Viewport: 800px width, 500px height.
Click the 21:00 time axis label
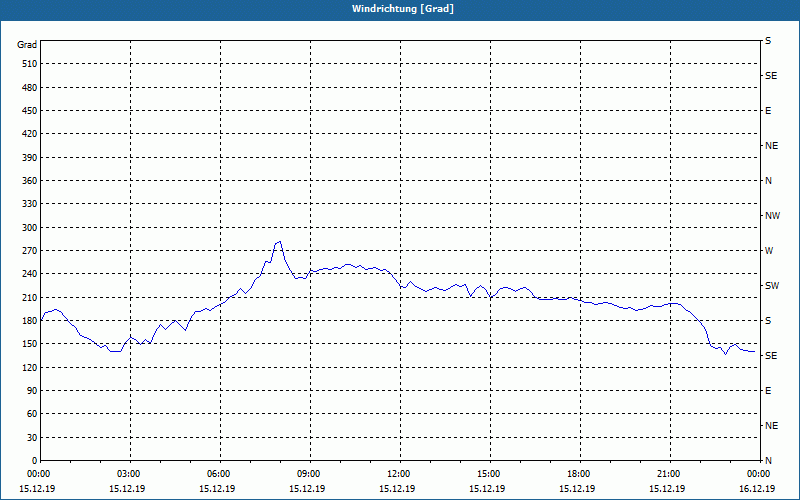pos(670,474)
